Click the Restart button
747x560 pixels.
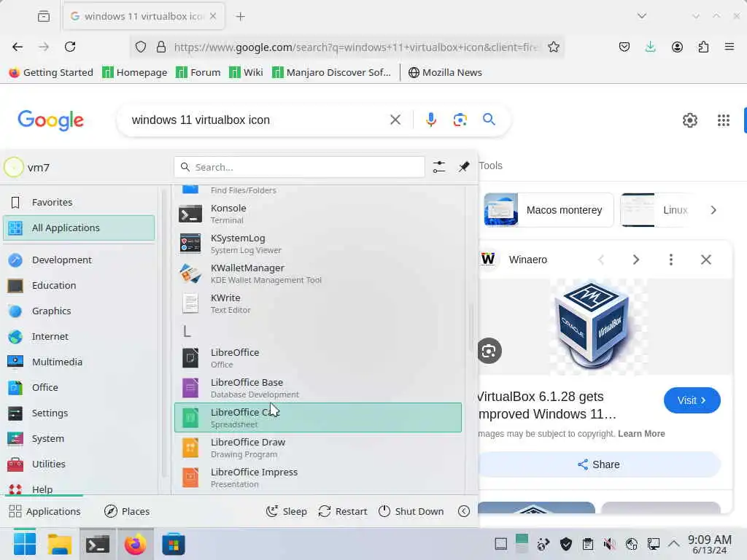click(x=343, y=511)
